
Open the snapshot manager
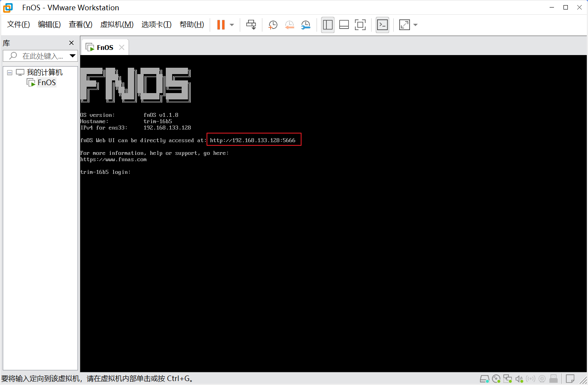click(306, 25)
